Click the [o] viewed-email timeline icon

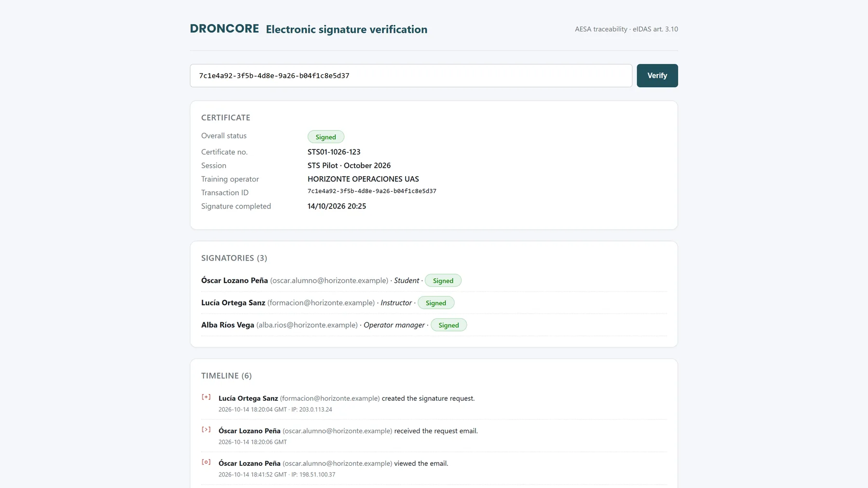click(206, 462)
